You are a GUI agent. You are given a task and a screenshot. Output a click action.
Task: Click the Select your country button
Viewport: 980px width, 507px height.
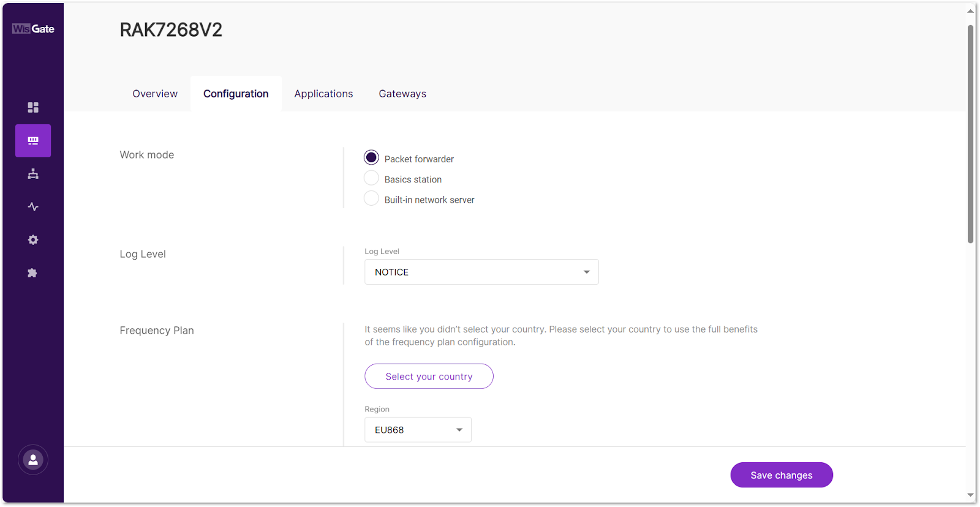click(429, 377)
